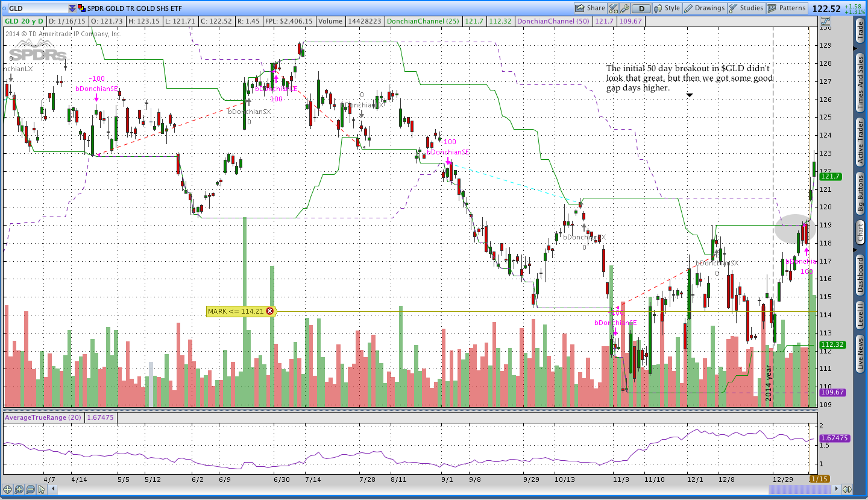868x500 pixels.
Task: Click the 12/29 date label on time axis
Action: [784, 479]
